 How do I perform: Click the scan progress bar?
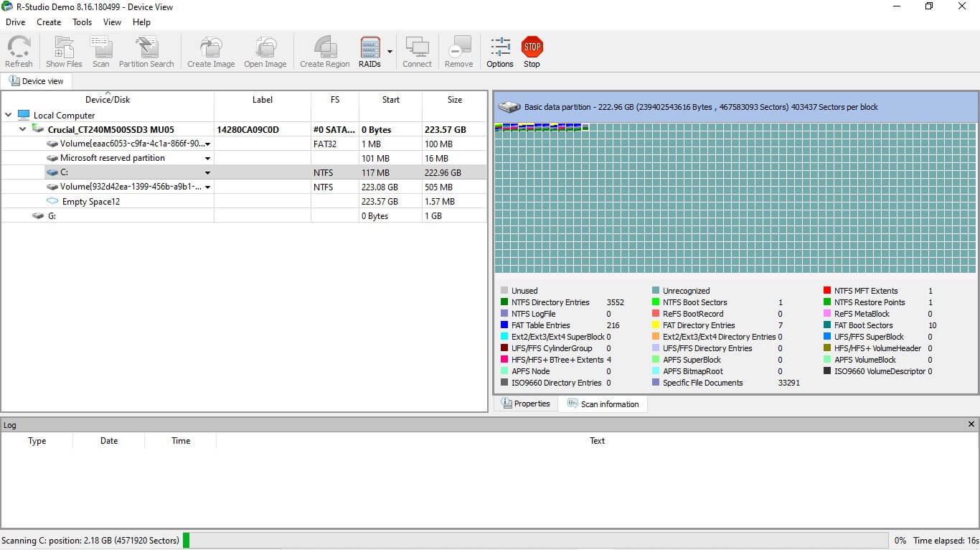(x=537, y=541)
